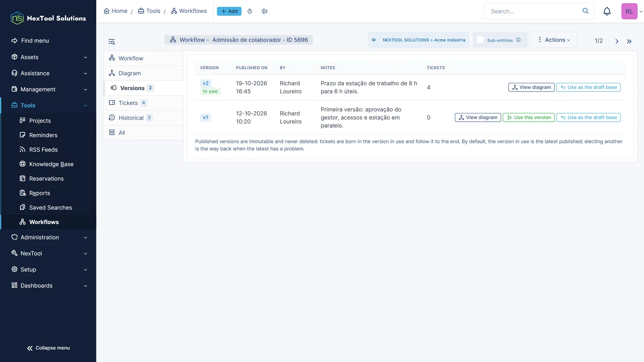Viewport: 644px width, 362px height.
Task: Switch to the Diagram tab
Action: 143,73
